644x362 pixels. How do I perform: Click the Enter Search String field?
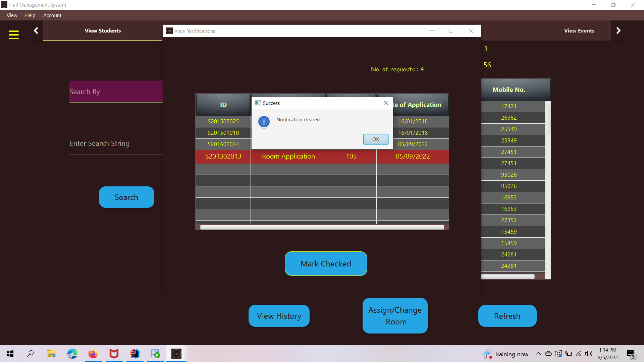116,143
